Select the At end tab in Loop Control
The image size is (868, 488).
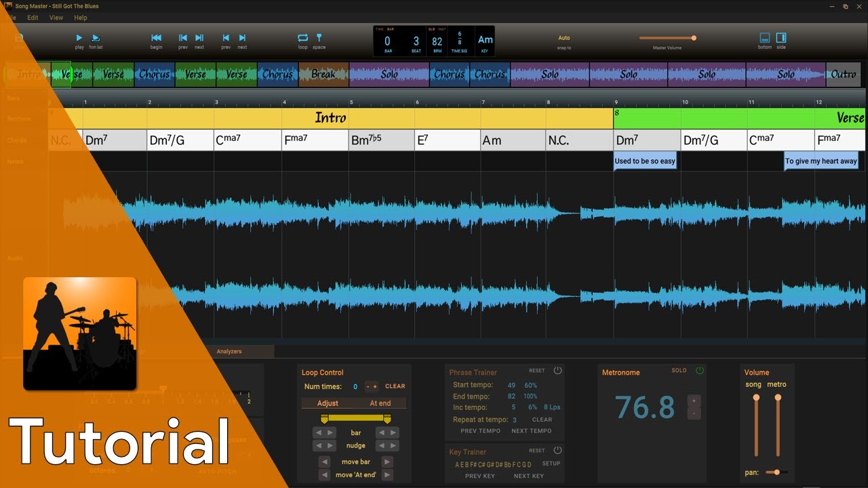(x=380, y=403)
